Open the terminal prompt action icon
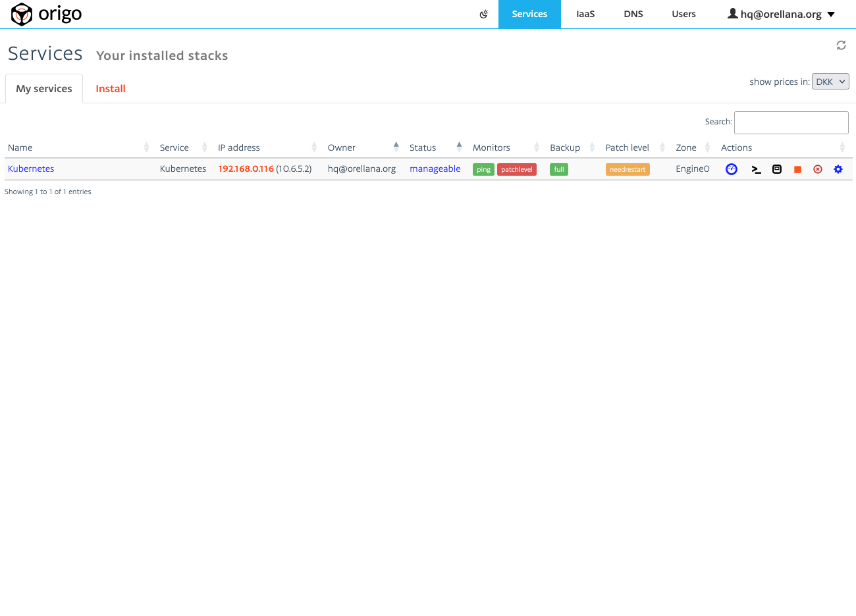The height and width of the screenshot is (616, 856). tap(756, 170)
